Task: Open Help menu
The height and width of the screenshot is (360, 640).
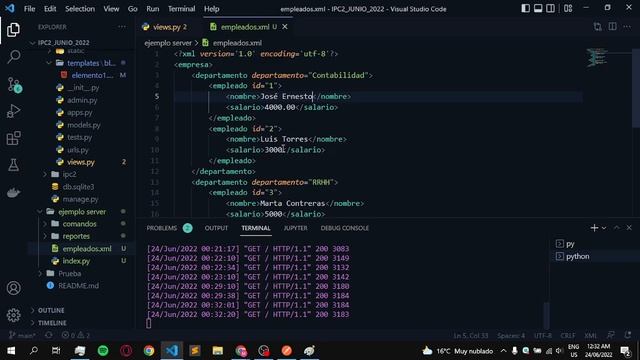Action: [x=211, y=9]
